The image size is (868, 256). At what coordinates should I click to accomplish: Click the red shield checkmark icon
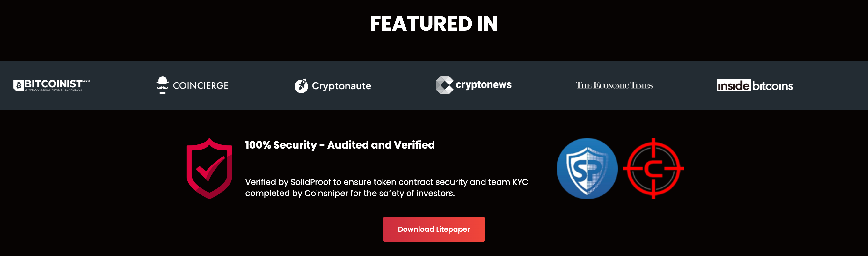(209, 168)
